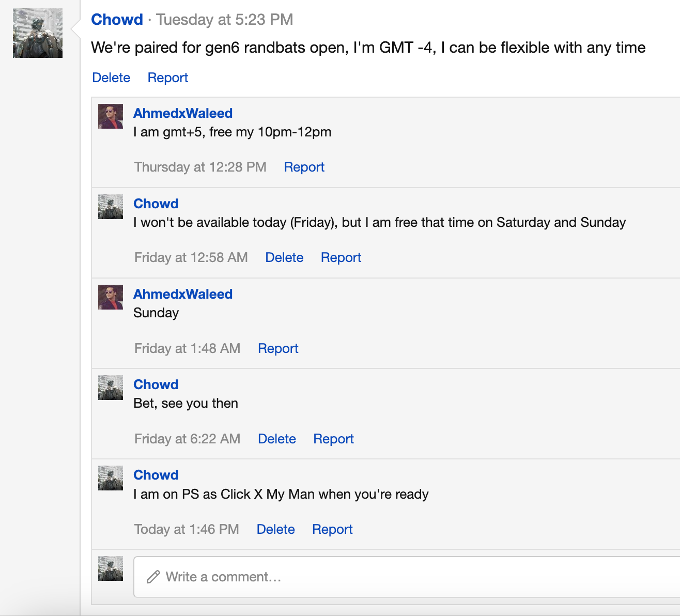Click the pencil icon in comment box
This screenshot has width=680, height=616.
pyautogui.click(x=153, y=577)
